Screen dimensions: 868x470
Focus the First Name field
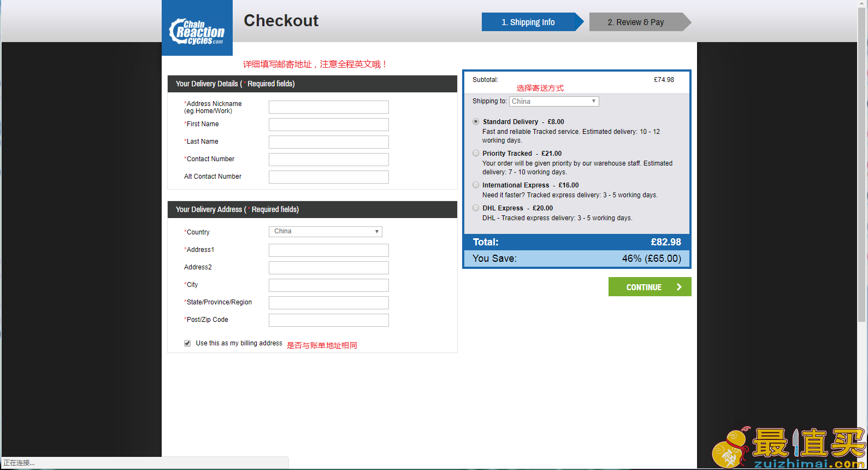pyautogui.click(x=329, y=125)
